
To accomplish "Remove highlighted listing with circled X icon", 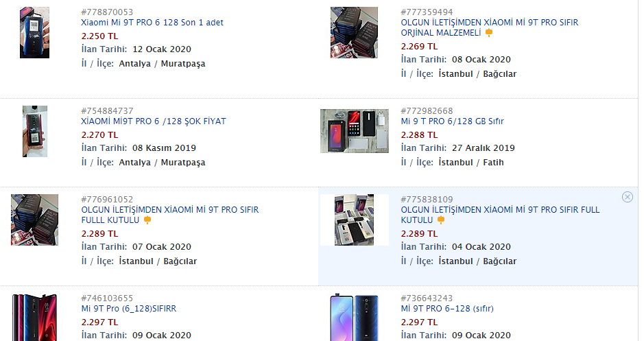I will (627, 197).
